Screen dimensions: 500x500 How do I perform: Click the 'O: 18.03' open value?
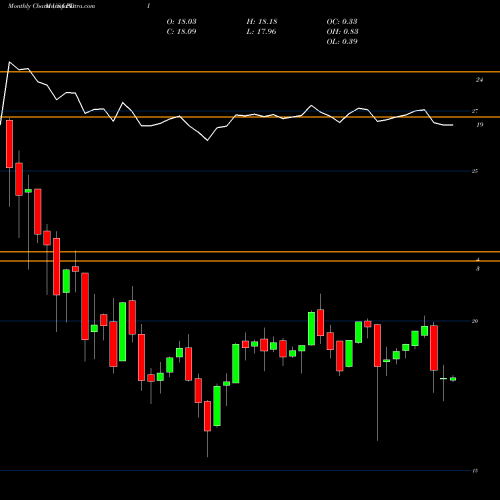pos(181,22)
